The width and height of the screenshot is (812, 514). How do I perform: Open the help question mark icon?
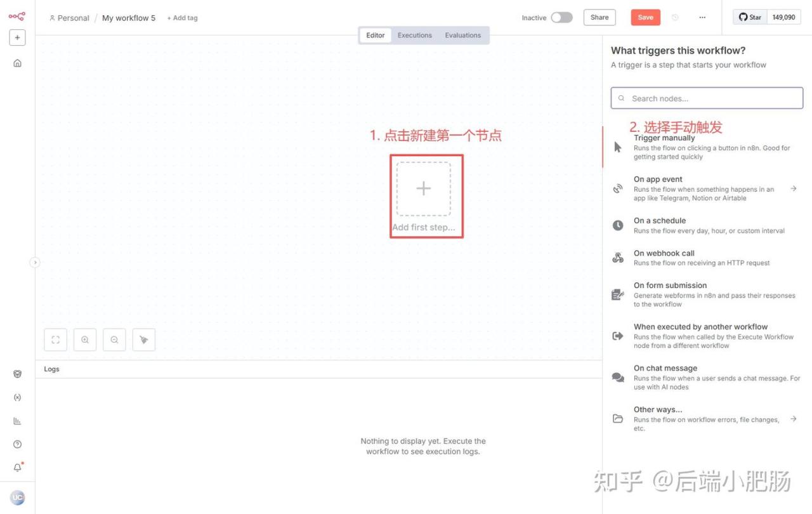point(17,444)
